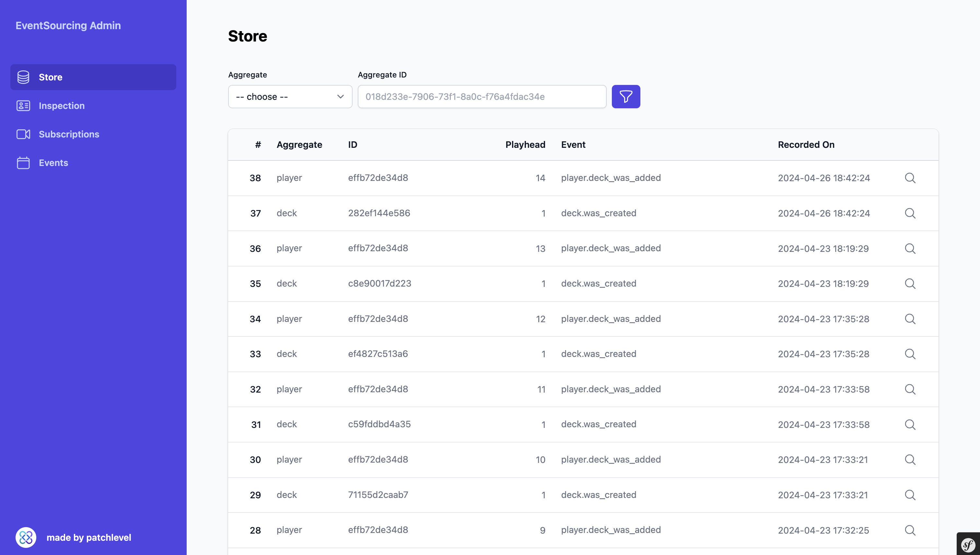Click magnifier icon for event 28
Image resolution: width=980 pixels, height=555 pixels.
click(x=910, y=530)
